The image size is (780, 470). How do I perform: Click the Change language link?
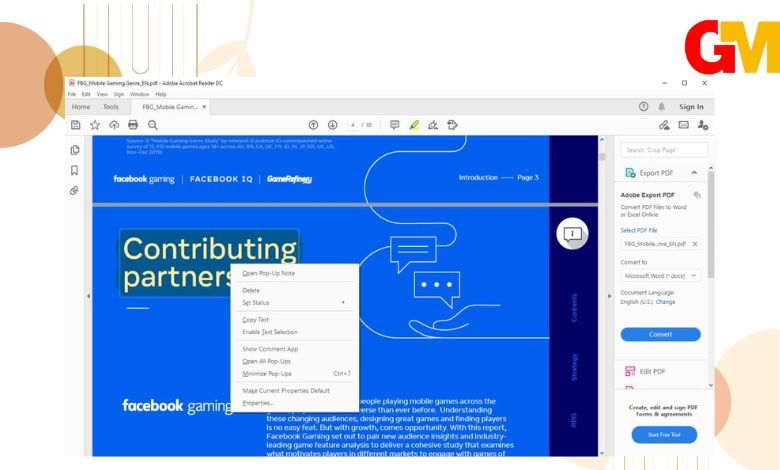[665, 302]
